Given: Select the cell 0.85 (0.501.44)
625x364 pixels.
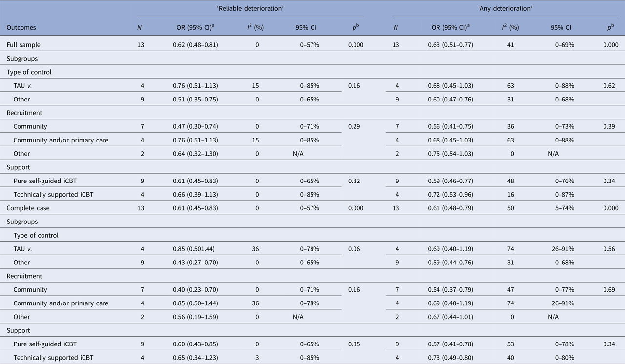Looking at the screenshot, I should 194,249.
